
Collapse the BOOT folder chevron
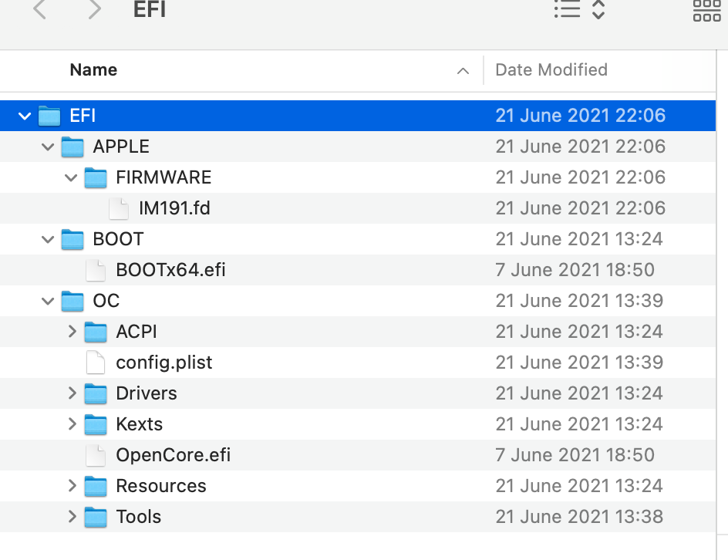(x=48, y=239)
